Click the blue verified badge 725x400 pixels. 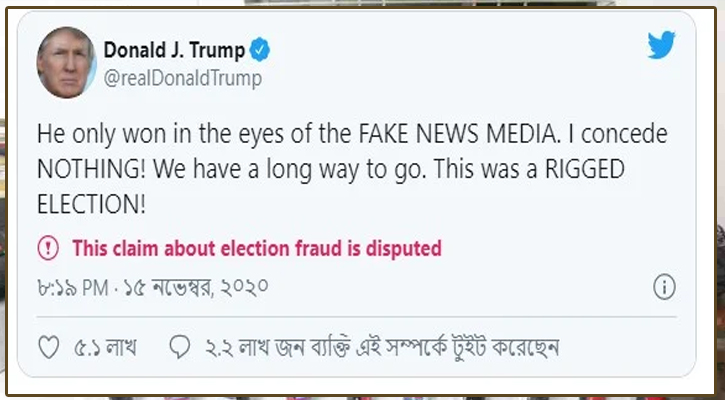tap(260, 50)
